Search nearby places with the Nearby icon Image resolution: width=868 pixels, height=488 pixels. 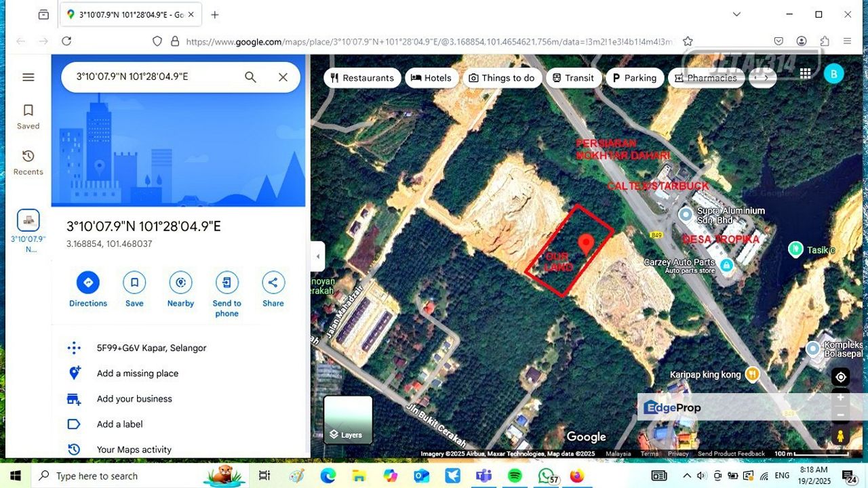pyautogui.click(x=180, y=283)
